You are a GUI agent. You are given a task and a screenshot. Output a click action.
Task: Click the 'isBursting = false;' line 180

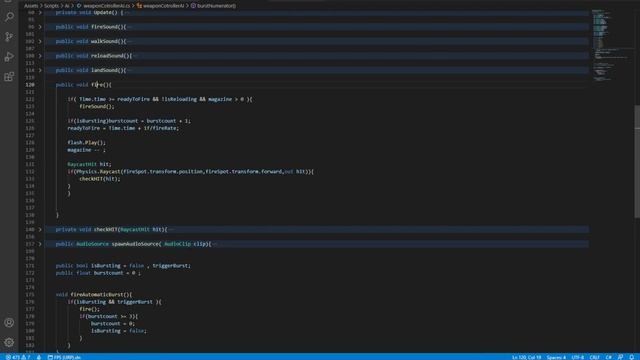(x=118, y=331)
